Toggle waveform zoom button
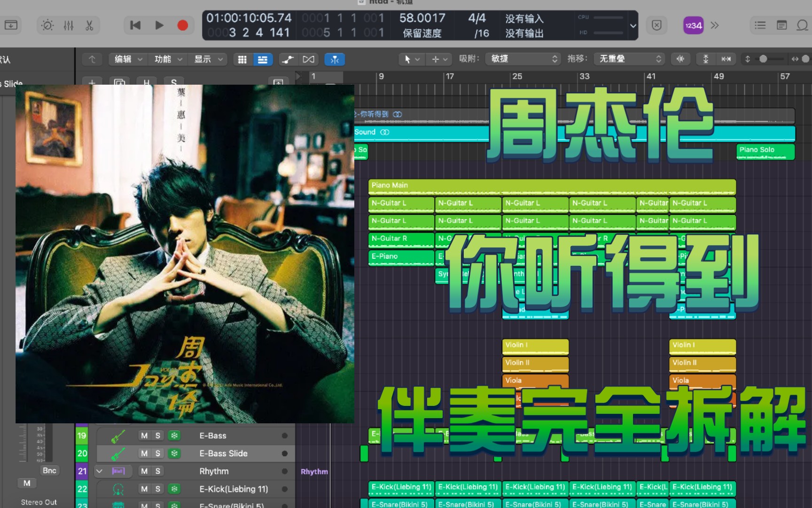Screen dimensions: 812x508 [x=680, y=59]
